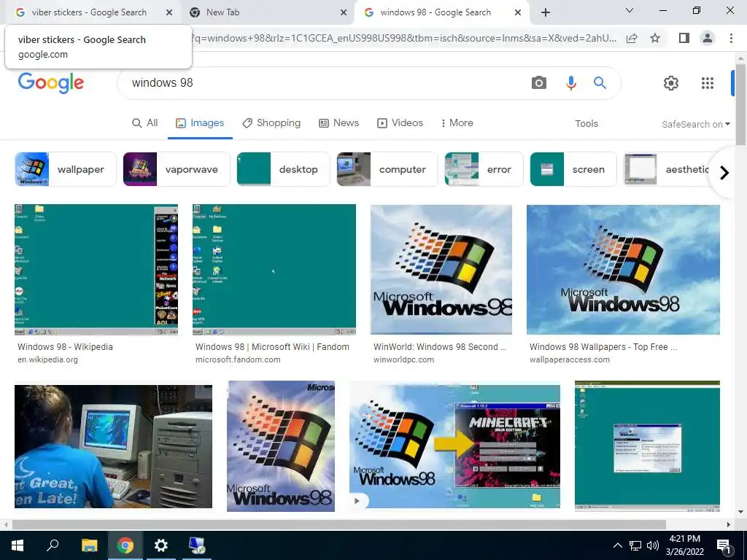The height and width of the screenshot is (560, 747).
Task: Open Windows Start menu
Action: pyautogui.click(x=18, y=545)
